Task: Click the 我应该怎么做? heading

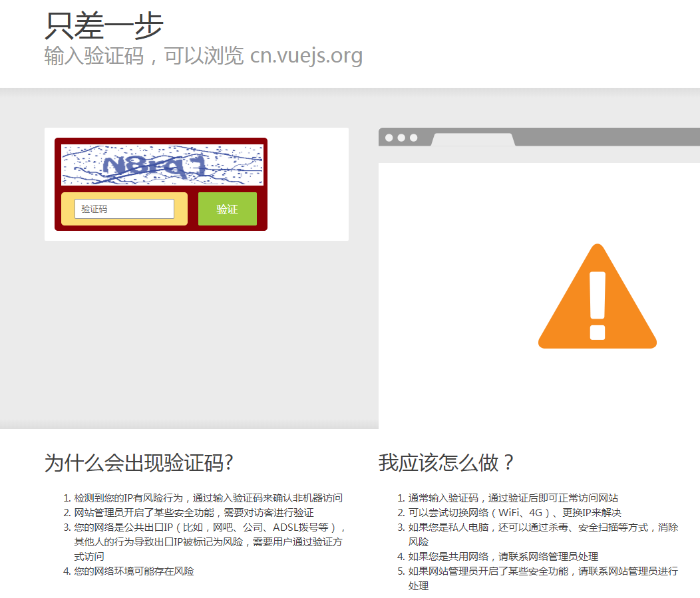Action: (x=446, y=462)
